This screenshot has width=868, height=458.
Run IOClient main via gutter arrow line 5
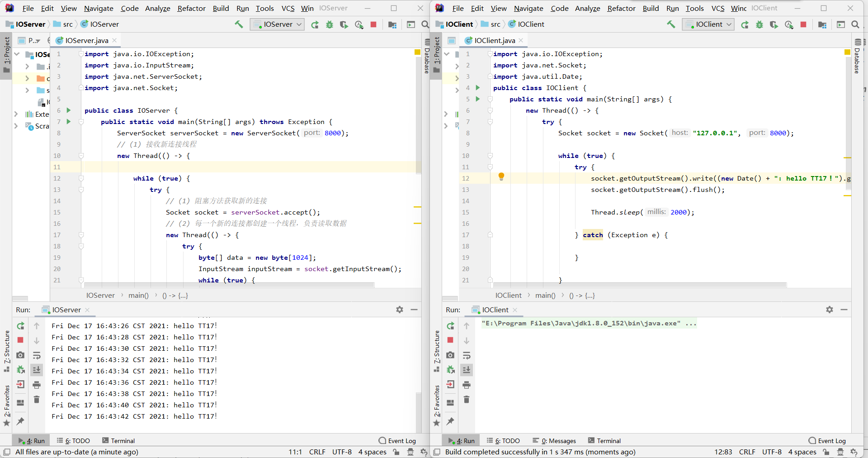click(x=478, y=99)
